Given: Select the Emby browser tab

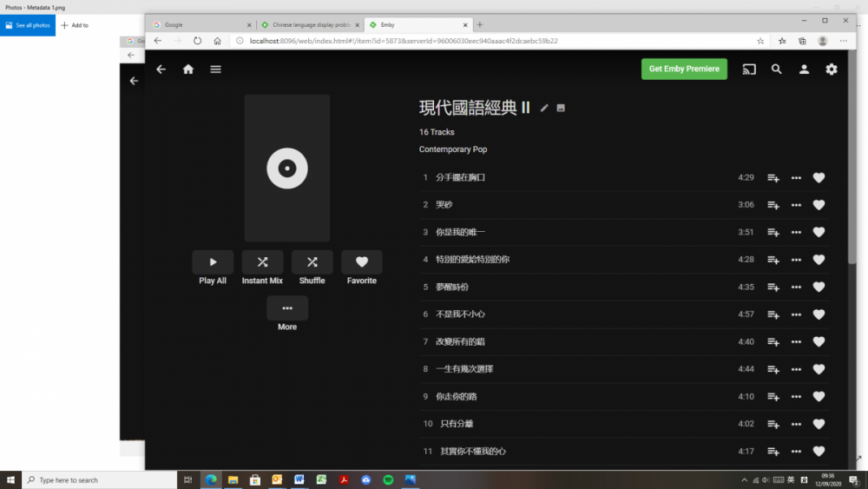Looking at the screenshot, I should (x=418, y=25).
